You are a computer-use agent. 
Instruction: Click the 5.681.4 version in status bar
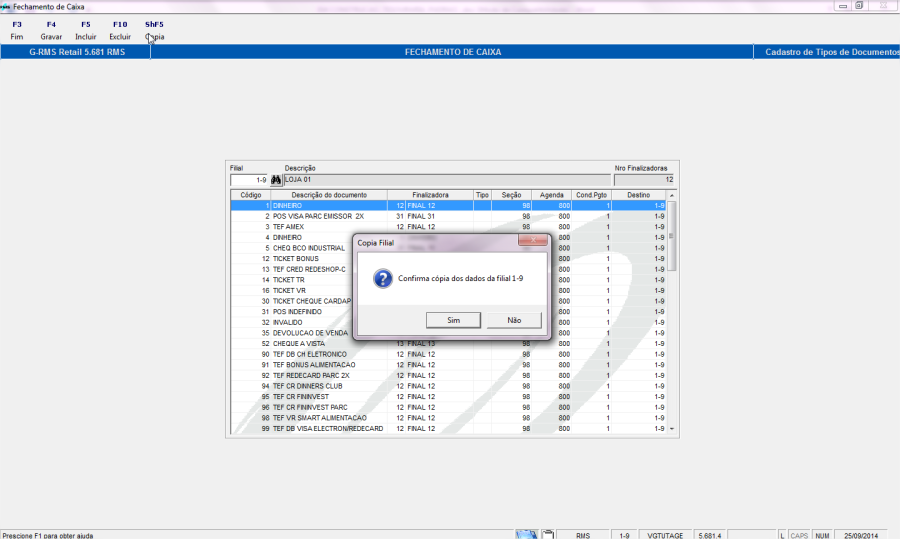tap(709, 536)
